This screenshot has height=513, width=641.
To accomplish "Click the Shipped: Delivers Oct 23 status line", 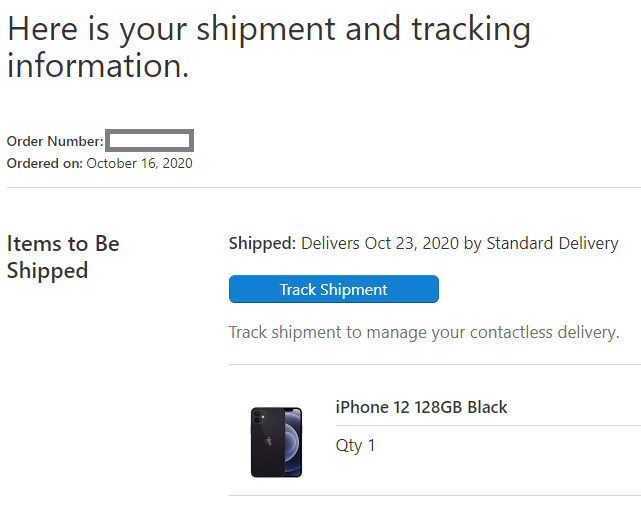I will click(x=423, y=244).
